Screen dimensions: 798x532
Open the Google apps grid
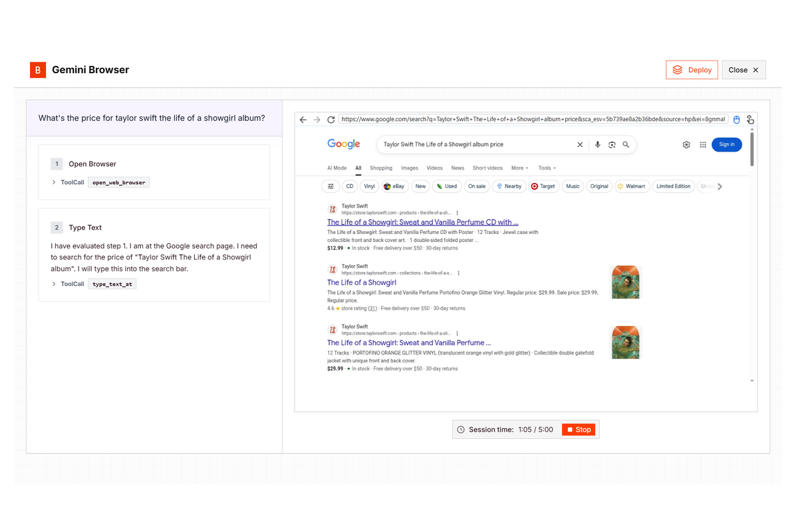coord(703,144)
